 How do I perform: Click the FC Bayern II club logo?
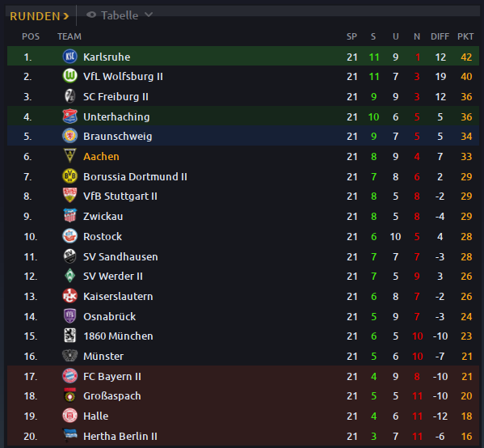click(x=69, y=376)
